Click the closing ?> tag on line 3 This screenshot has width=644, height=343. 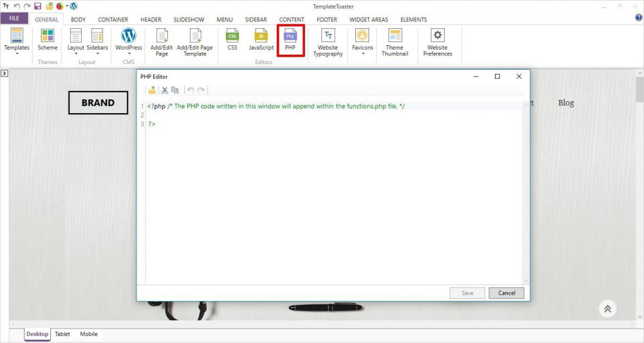tap(152, 124)
